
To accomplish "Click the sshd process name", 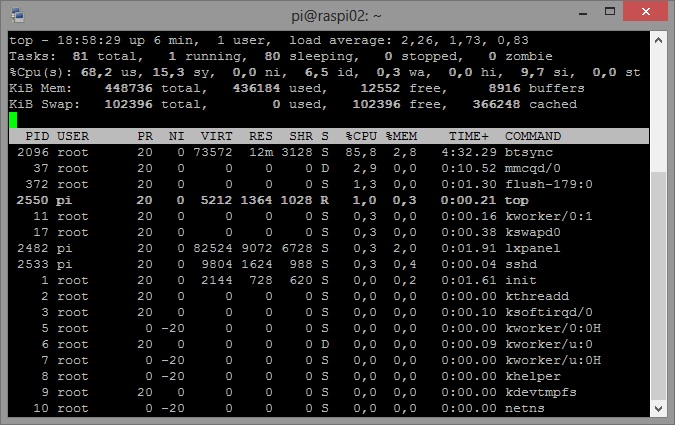I will (521, 264).
